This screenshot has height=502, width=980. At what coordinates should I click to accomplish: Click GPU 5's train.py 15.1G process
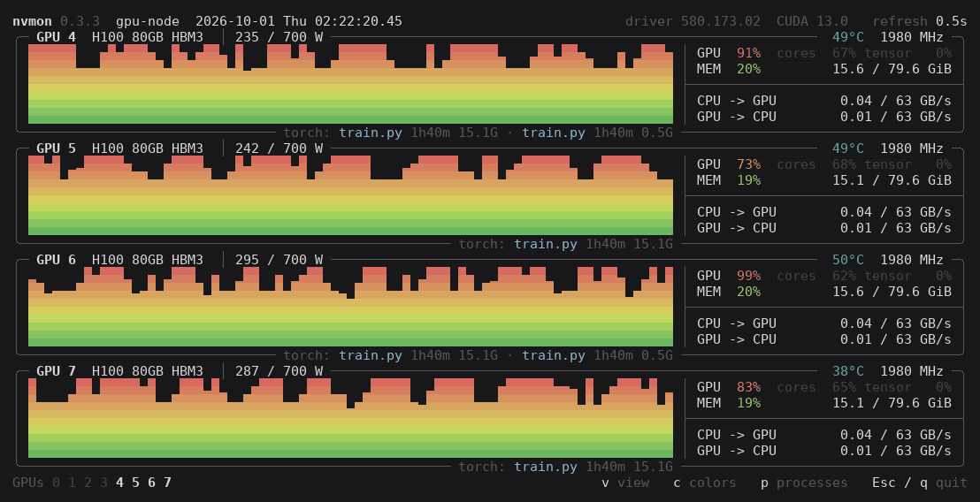(x=593, y=244)
